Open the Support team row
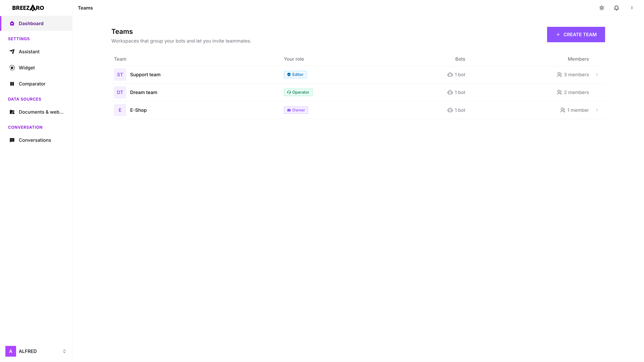Image resolution: width=644 pixels, height=362 pixels. click(358, 75)
